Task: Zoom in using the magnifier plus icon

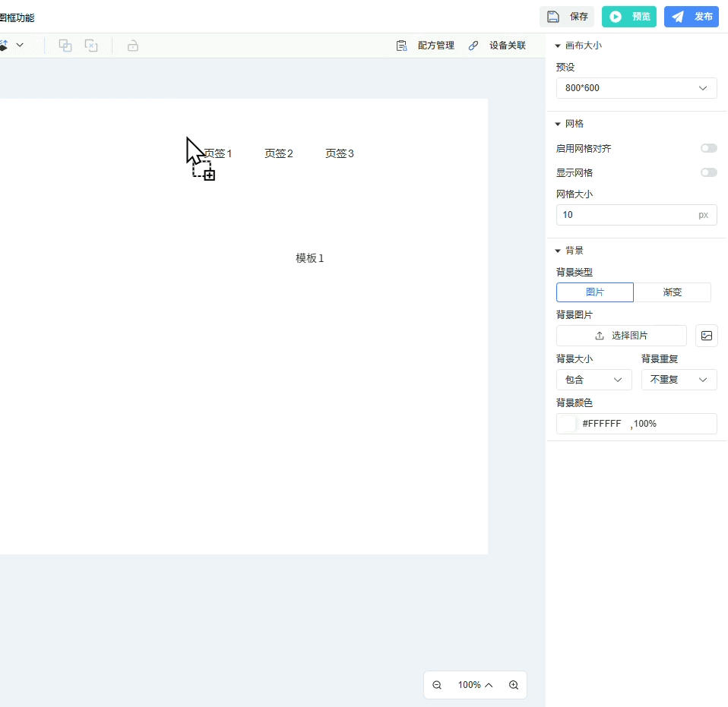Action: click(514, 685)
